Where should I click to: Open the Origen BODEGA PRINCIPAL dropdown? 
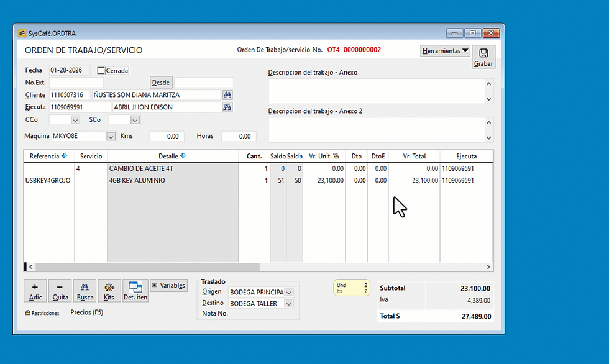[x=288, y=292]
